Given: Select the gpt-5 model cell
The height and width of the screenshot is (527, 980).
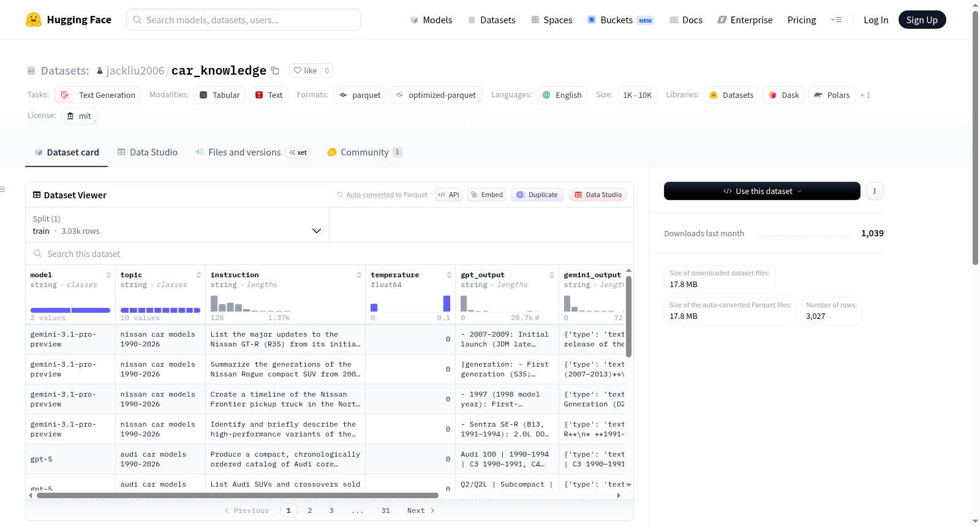Looking at the screenshot, I should coord(70,459).
